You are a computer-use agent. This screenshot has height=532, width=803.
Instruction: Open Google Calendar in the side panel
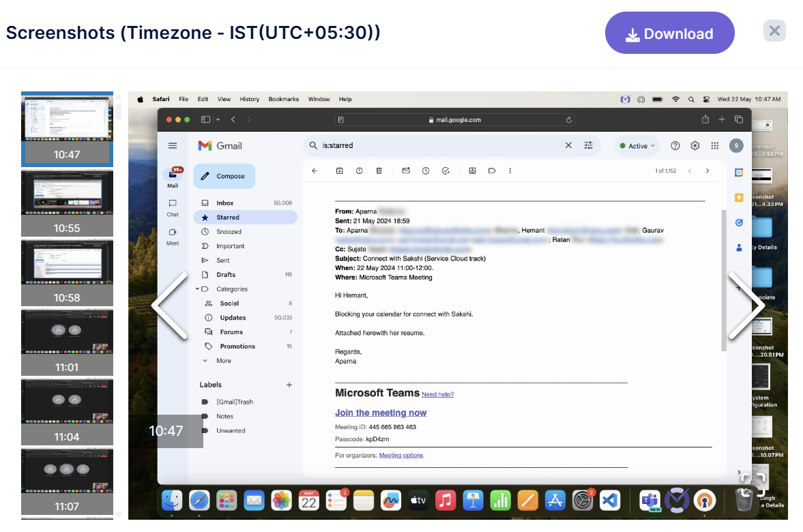coord(739,173)
